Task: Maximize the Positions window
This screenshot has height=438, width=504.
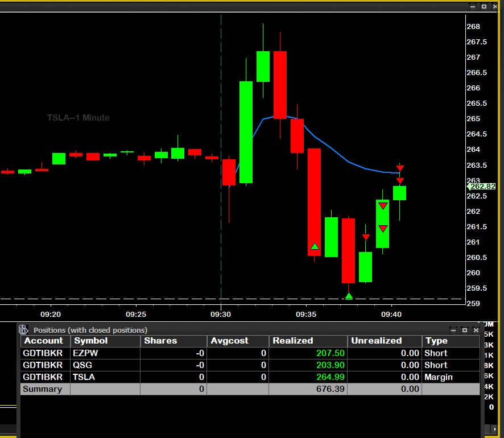Action: pyautogui.click(x=465, y=330)
